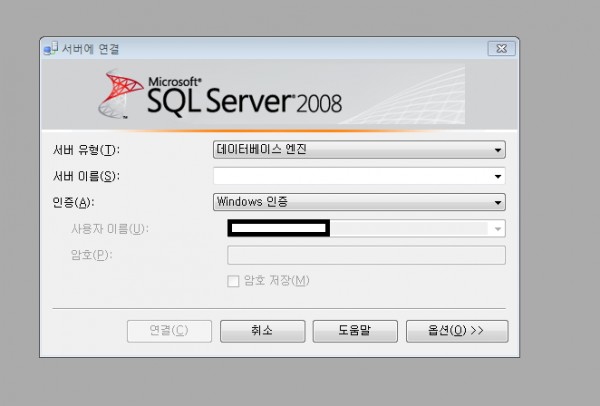The width and height of the screenshot is (600, 406).
Task: Click the 암호 password field
Action: tap(366, 255)
